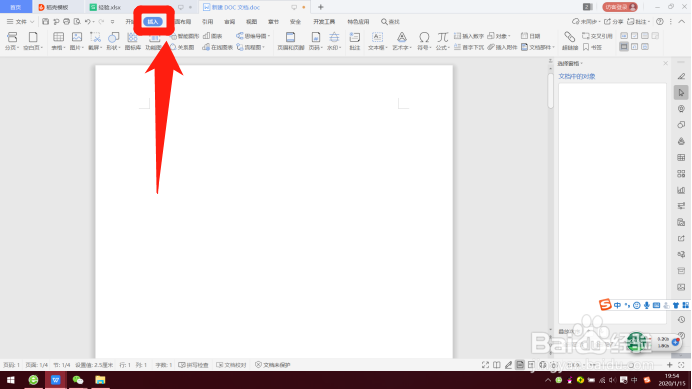692x389 pixels.
Task: Click 文档校对 in the status bar
Action: (x=231, y=365)
